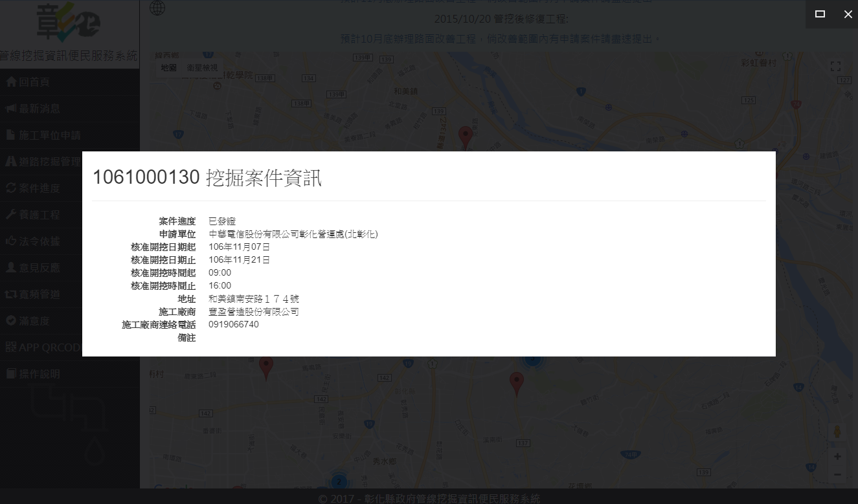Open 操作說明 instructions menu item
Screen dimensions: 858x504
pos(69,374)
